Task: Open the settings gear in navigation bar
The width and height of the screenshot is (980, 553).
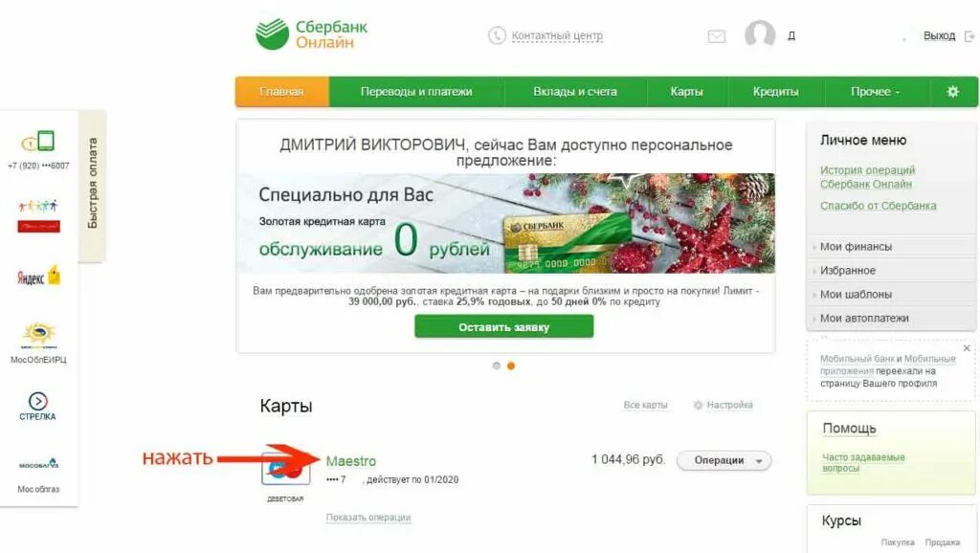Action: coord(952,92)
